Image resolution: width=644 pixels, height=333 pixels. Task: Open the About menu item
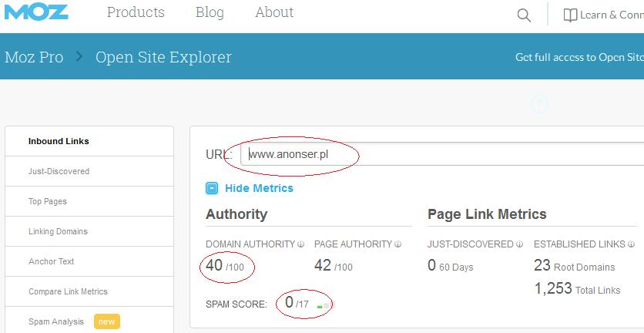point(274,12)
